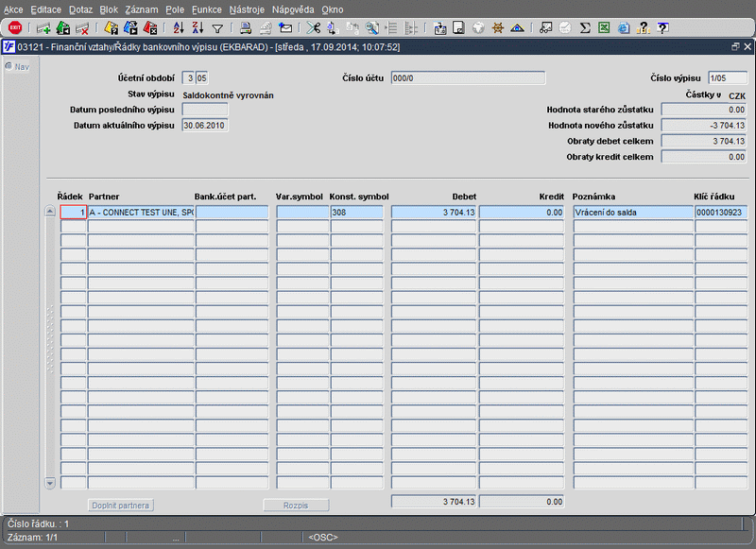Click the blue execute query icon
Image resolution: width=756 pixels, height=549 pixels.
(x=130, y=28)
